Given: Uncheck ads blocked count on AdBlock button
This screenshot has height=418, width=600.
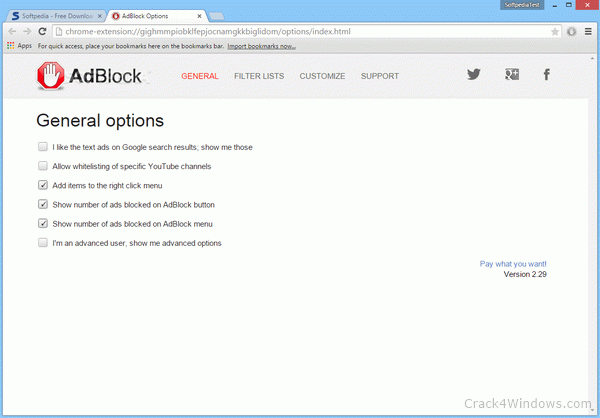Looking at the screenshot, I should tap(43, 204).
